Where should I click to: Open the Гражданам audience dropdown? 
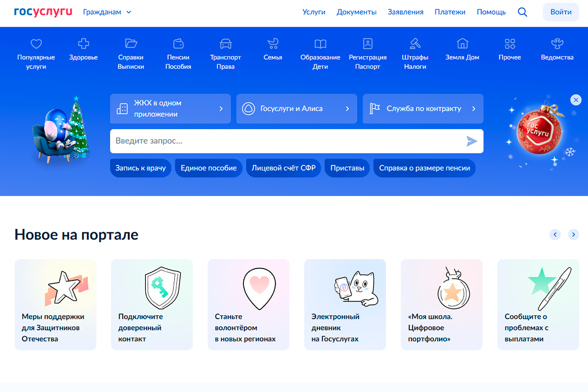tap(107, 12)
